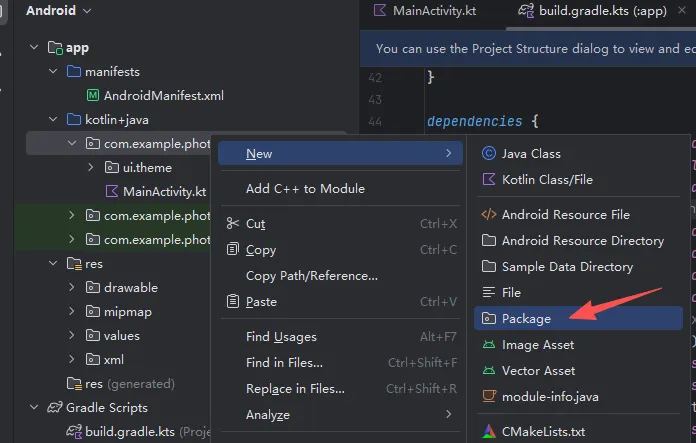Expand the mipmap folder

tap(72, 311)
